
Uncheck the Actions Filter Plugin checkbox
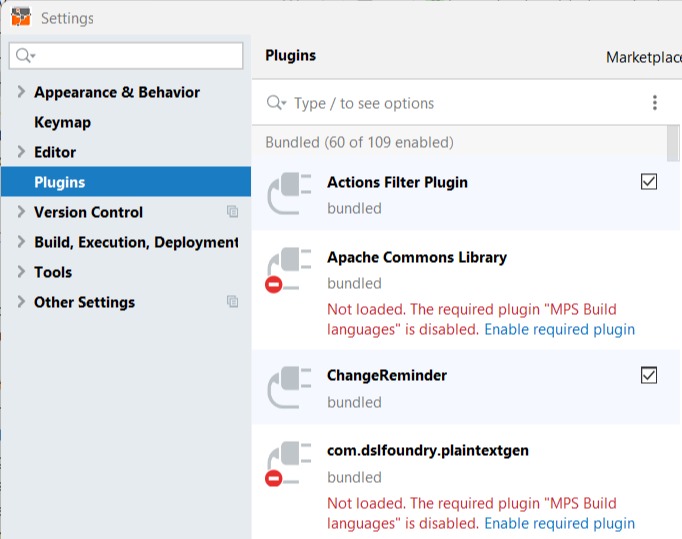[x=649, y=182]
